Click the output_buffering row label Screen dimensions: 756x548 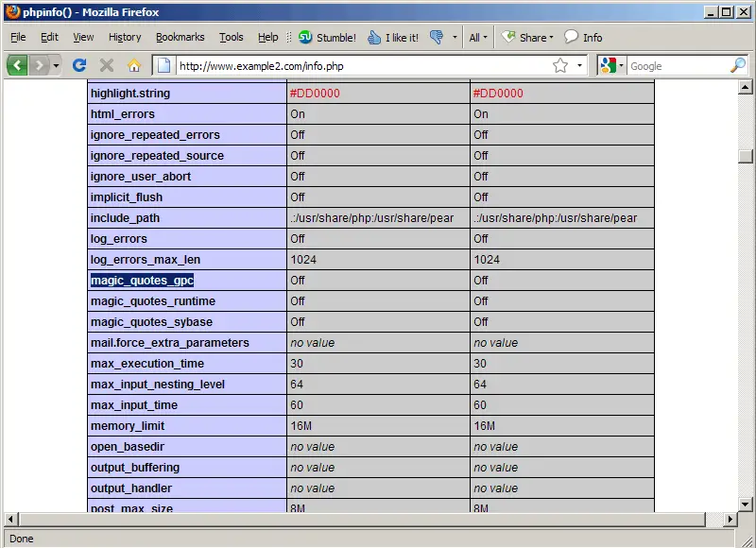135,468
